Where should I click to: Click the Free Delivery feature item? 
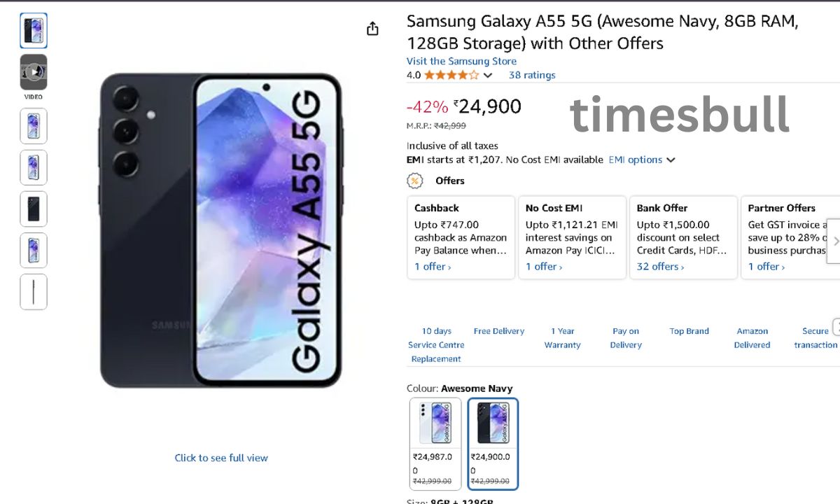pos(499,331)
